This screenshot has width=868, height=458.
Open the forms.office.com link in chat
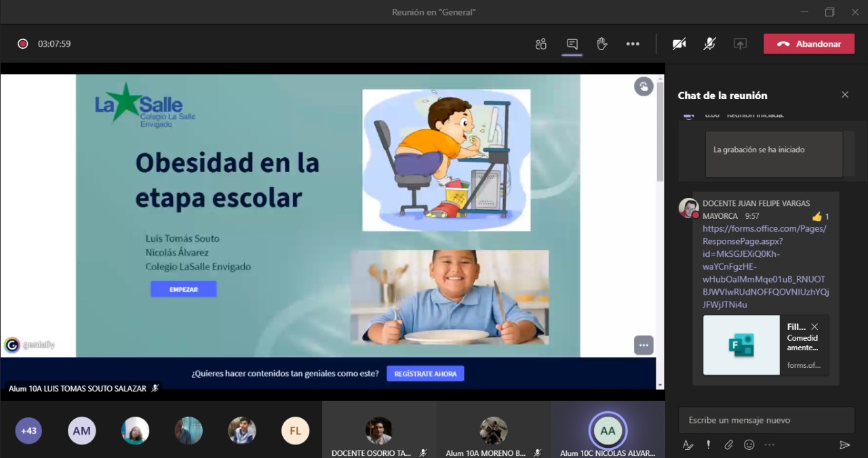764,266
